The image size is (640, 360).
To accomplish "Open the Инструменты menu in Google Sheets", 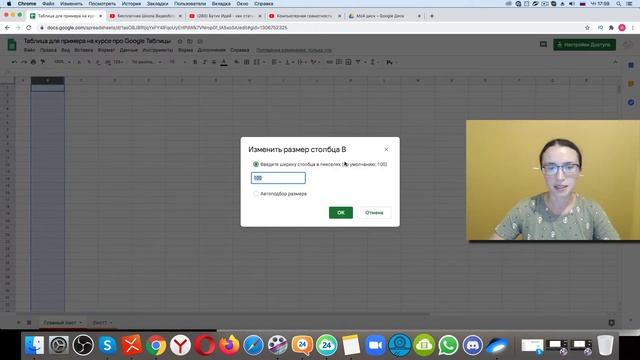I will 158,50.
